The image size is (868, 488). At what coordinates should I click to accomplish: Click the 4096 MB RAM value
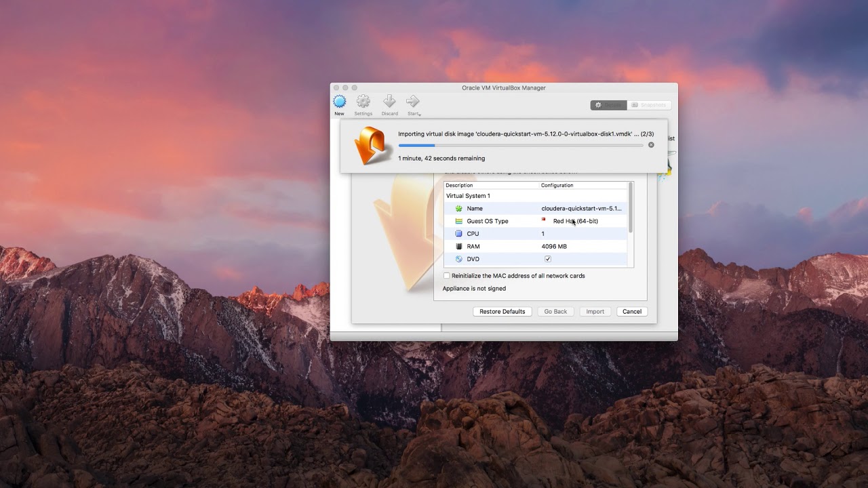coord(554,247)
